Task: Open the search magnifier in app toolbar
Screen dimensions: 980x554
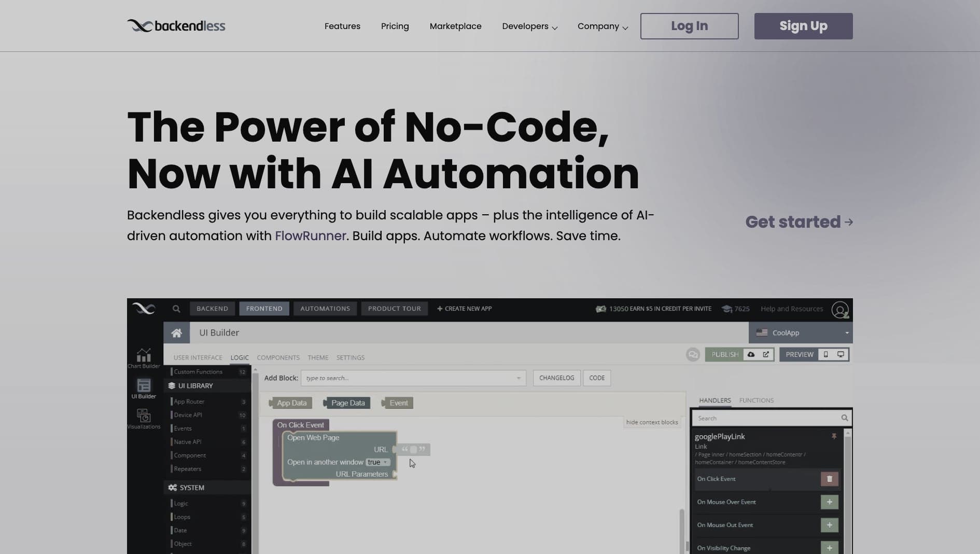Action: click(176, 309)
